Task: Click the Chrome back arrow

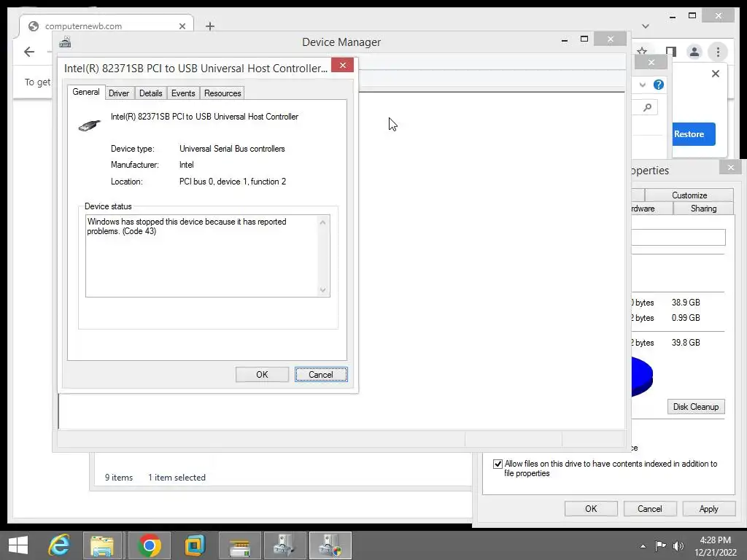Action: (29, 52)
